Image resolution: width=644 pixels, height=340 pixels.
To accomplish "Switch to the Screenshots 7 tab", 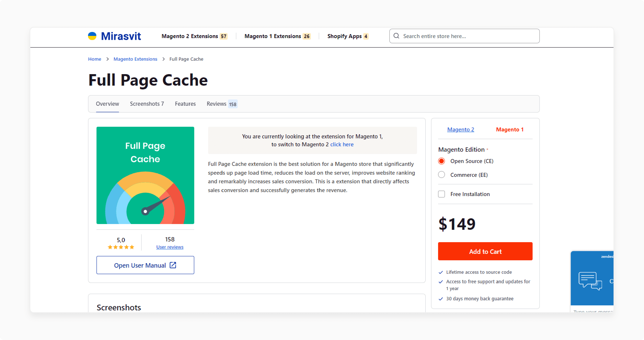I will pyautogui.click(x=147, y=104).
